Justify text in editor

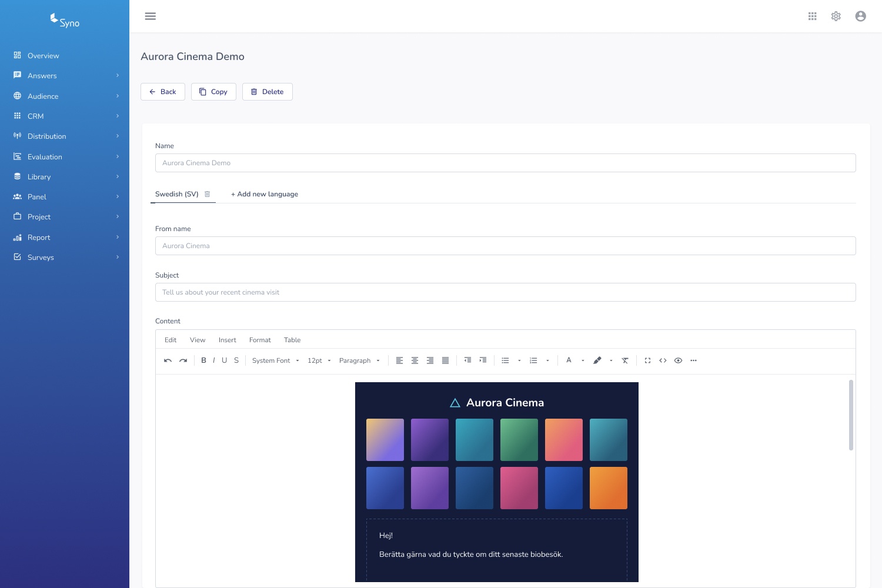(x=445, y=360)
